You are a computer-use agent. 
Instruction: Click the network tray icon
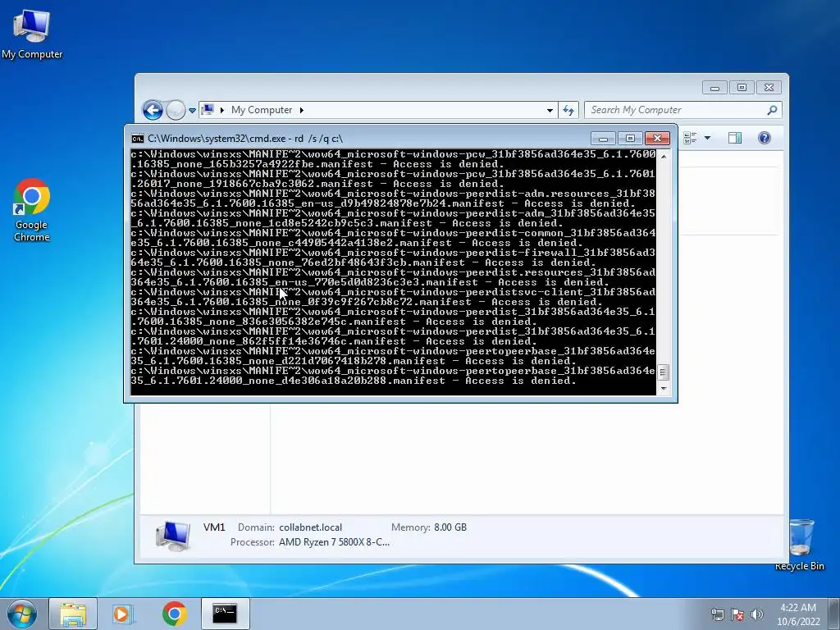(717, 614)
